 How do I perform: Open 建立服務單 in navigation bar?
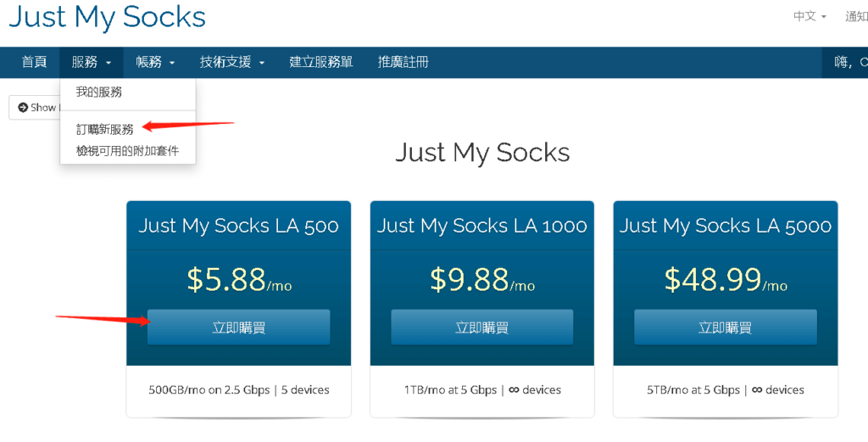(321, 62)
